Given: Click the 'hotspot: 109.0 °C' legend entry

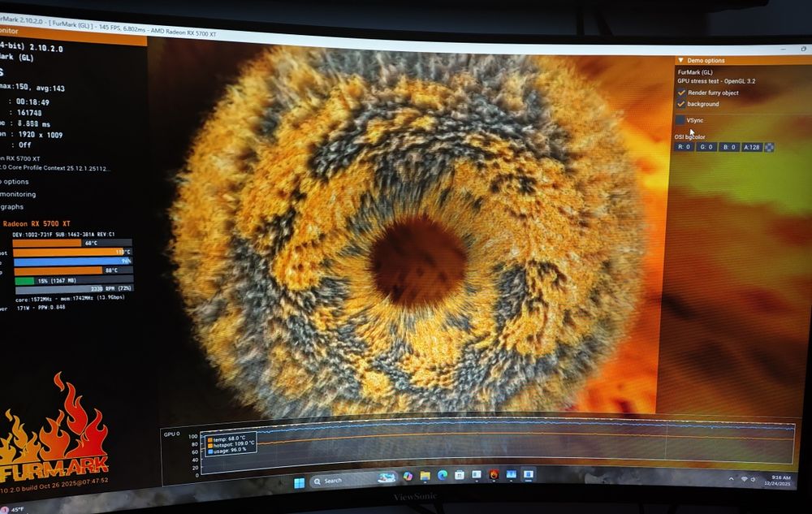Looking at the screenshot, I should tap(231, 444).
